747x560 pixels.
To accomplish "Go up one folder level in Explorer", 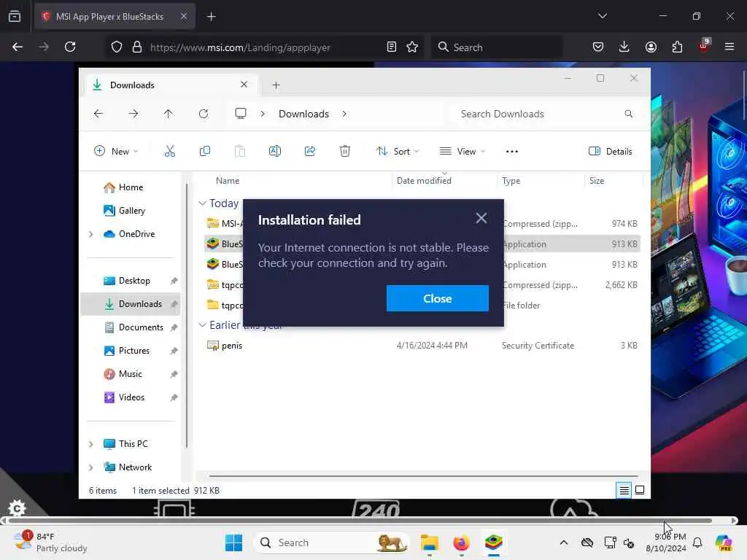I will click(x=169, y=114).
